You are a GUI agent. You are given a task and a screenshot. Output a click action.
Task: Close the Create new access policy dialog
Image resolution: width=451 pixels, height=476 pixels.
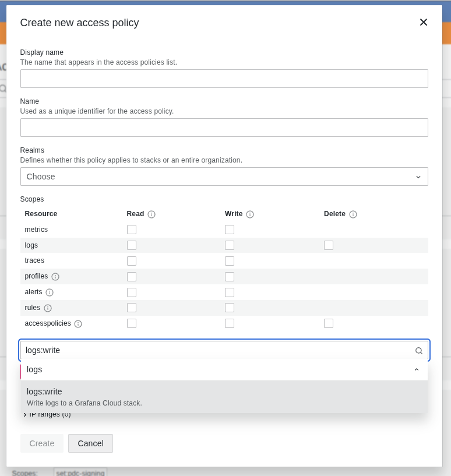click(x=423, y=22)
